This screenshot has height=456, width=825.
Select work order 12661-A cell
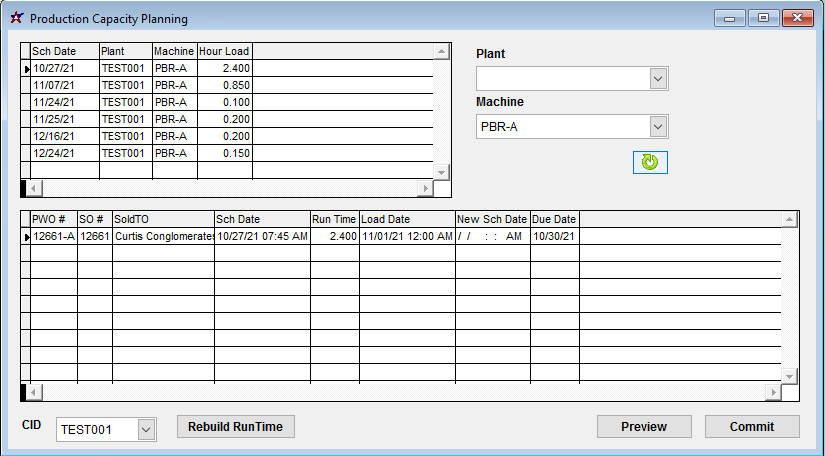(x=53, y=236)
